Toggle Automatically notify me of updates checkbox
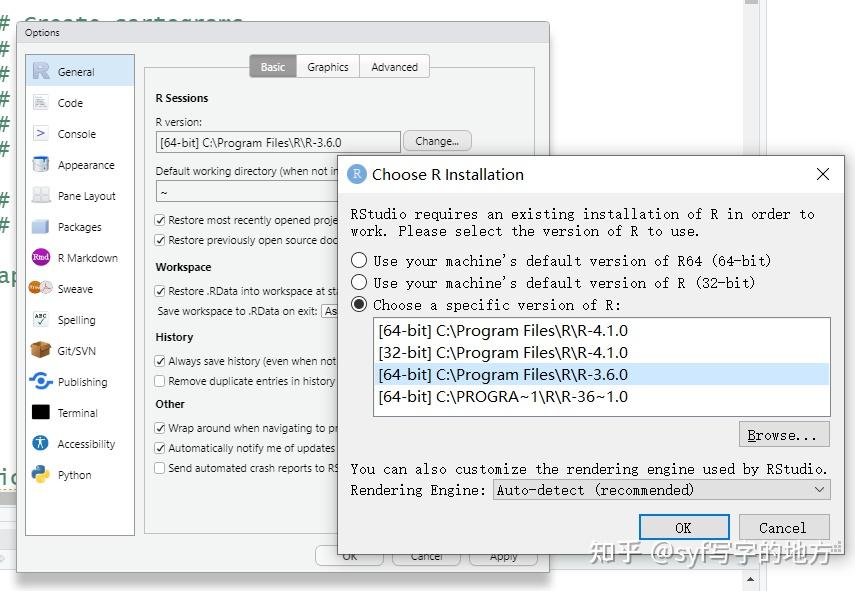855x591 pixels. coord(160,448)
